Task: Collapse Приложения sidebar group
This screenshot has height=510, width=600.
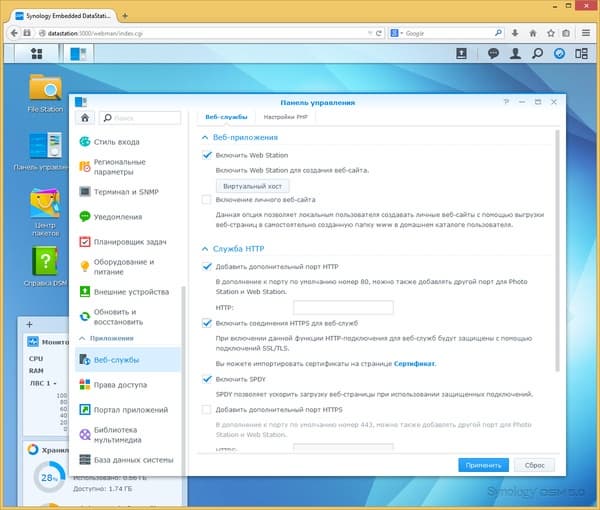Action: tap(82, 338)
